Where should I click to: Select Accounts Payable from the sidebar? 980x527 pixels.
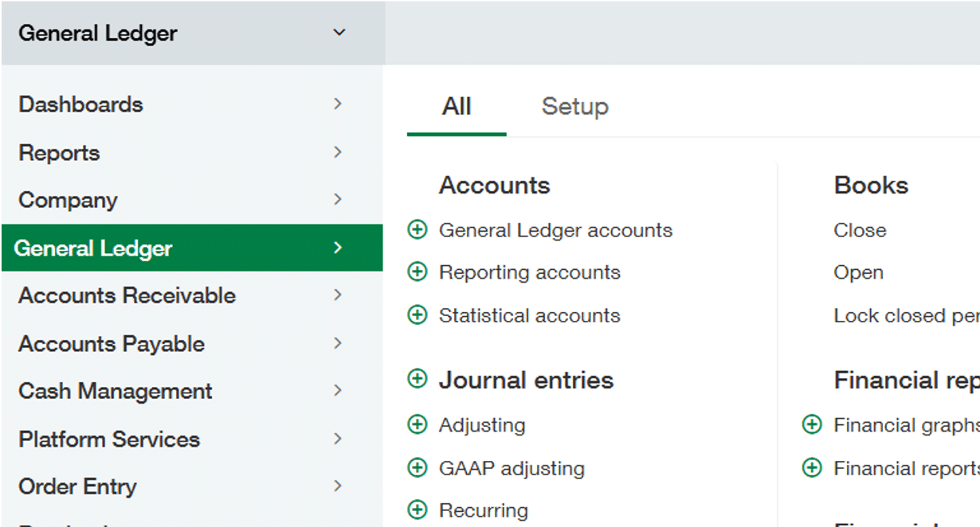click(x=112, y=344)
